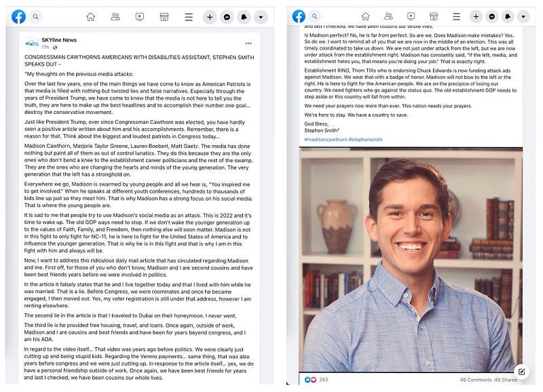
Task: Click the public audience globe icon
Action: (56, 47)
